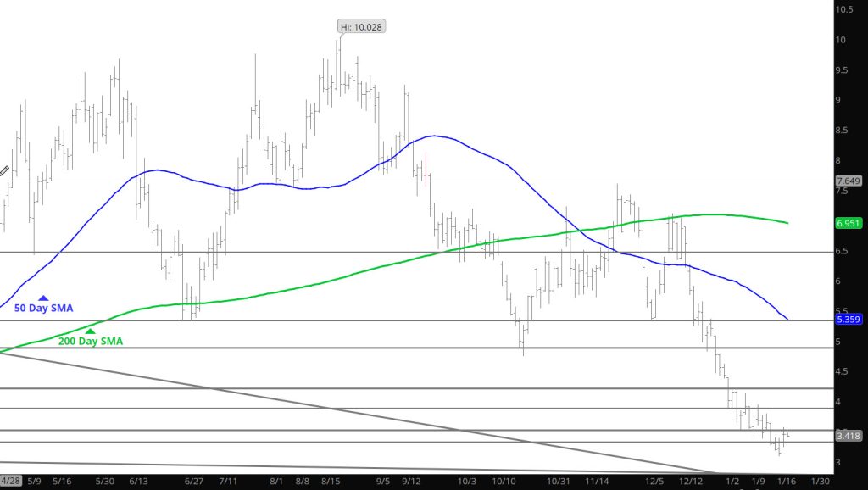The image size is (868, 490).
Task: Click the 4/28 date at axis start
Action: coord(10,481)
